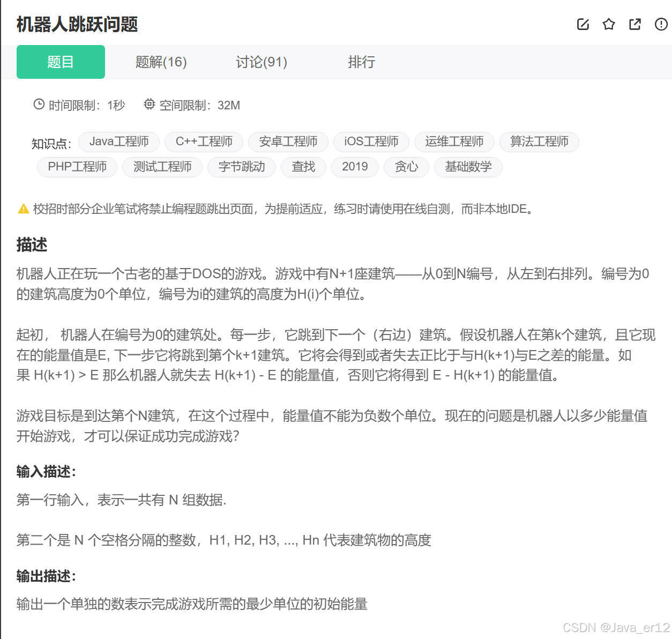
Task: Click the memory limit icon beside 空间限制
Action: coord(149,105)
